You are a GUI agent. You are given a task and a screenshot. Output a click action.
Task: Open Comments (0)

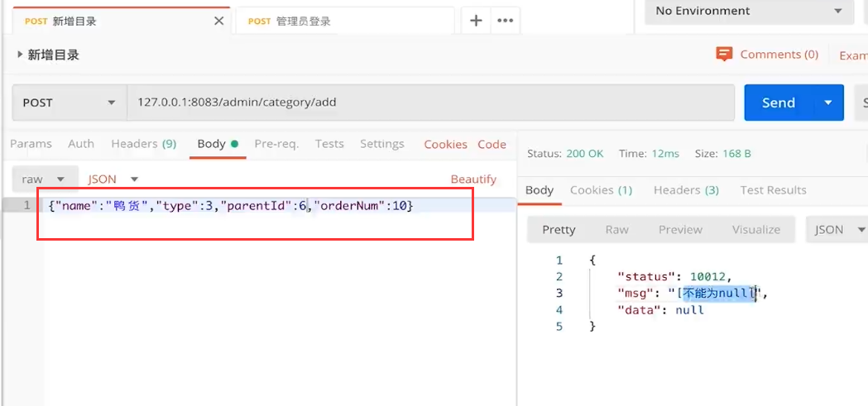tap(779, 55)
